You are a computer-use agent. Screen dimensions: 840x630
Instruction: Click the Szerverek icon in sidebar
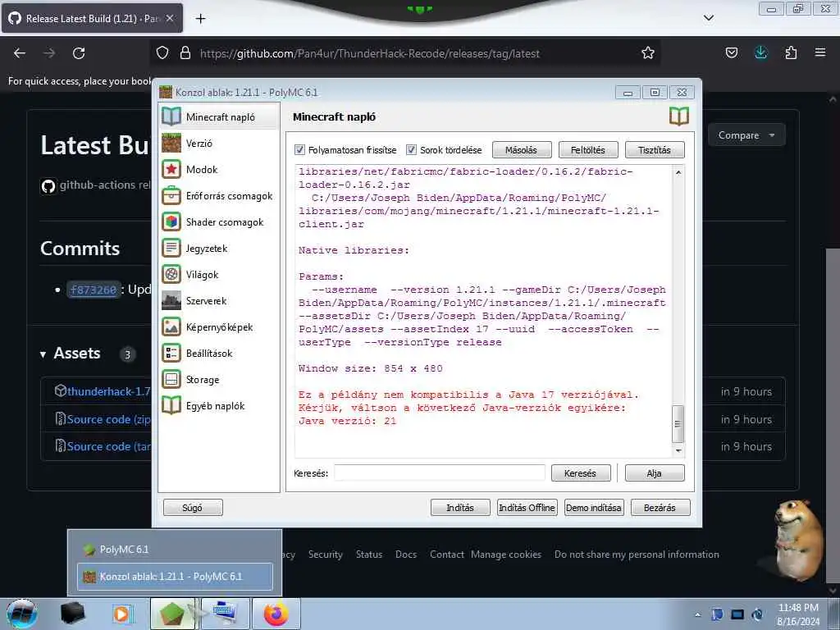tap(171, 300)
